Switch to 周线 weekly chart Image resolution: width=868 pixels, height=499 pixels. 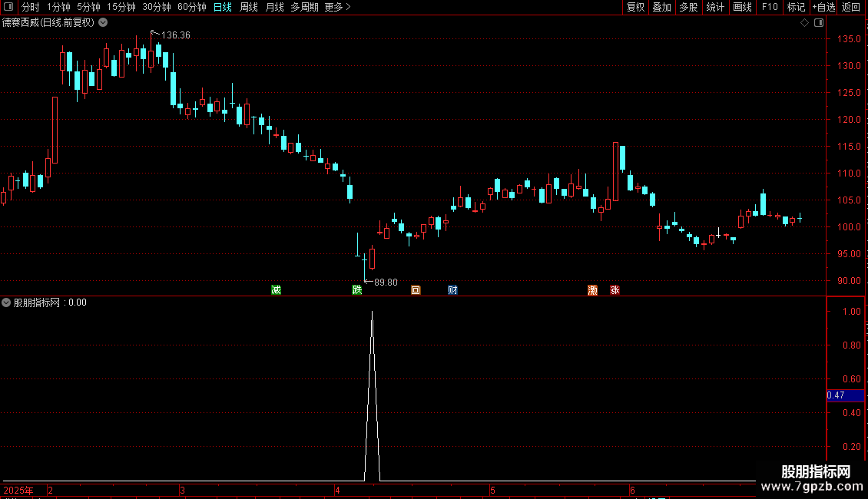[249, 7]
